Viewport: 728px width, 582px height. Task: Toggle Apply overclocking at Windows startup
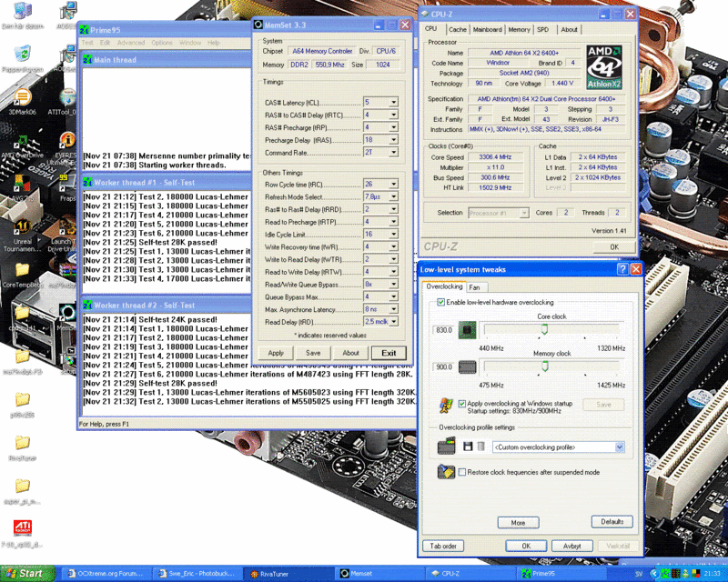(x=462, y=404)
